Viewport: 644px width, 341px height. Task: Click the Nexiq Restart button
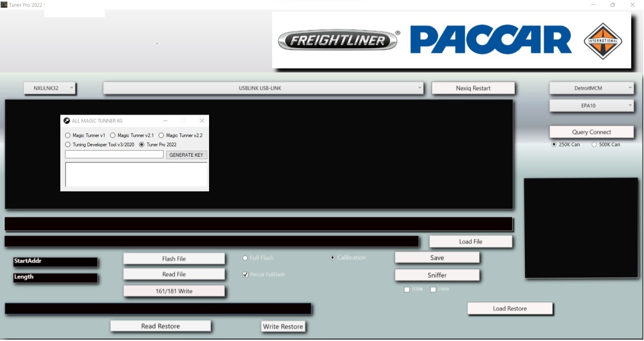(x=473, y=88)
